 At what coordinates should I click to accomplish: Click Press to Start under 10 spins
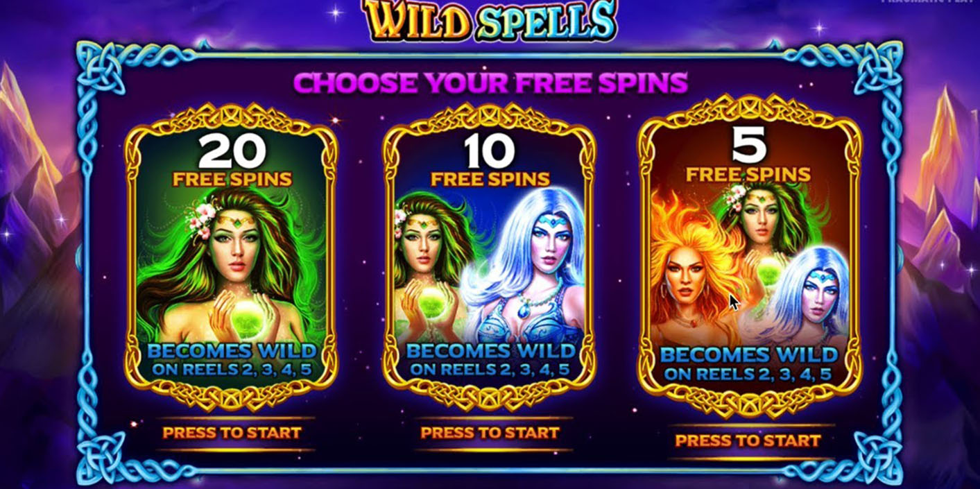(490, 433)
